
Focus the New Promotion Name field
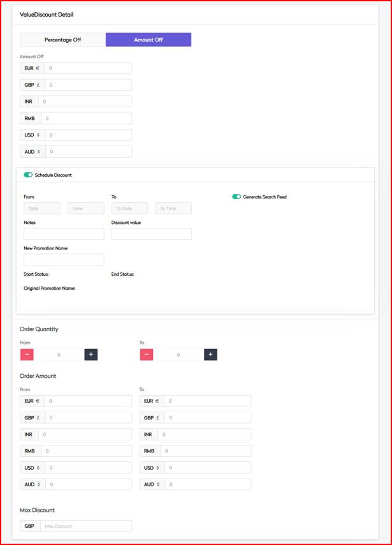coord(64,260)
